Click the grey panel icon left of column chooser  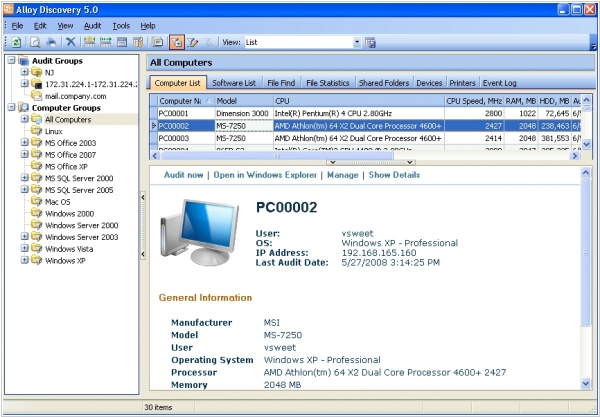[122, 42]
